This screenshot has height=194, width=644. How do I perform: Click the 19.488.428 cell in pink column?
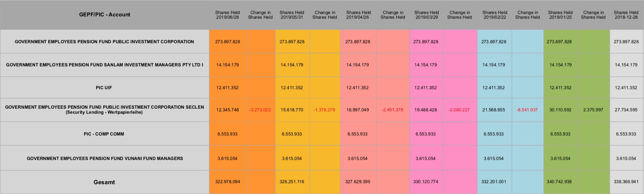425,110
